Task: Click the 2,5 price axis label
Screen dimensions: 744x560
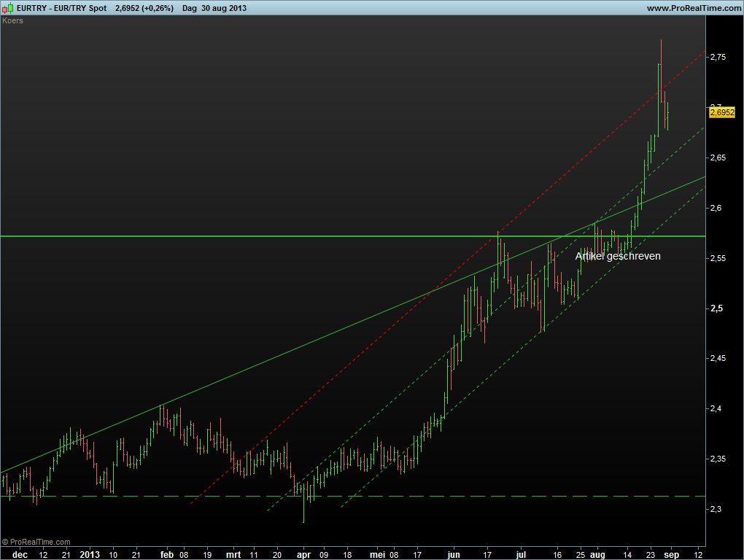Action: coord(717,308)
